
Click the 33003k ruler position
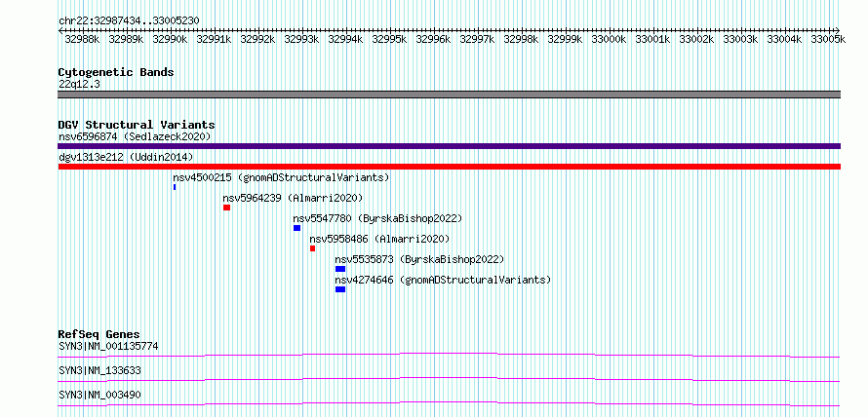(x=740, y=39)
